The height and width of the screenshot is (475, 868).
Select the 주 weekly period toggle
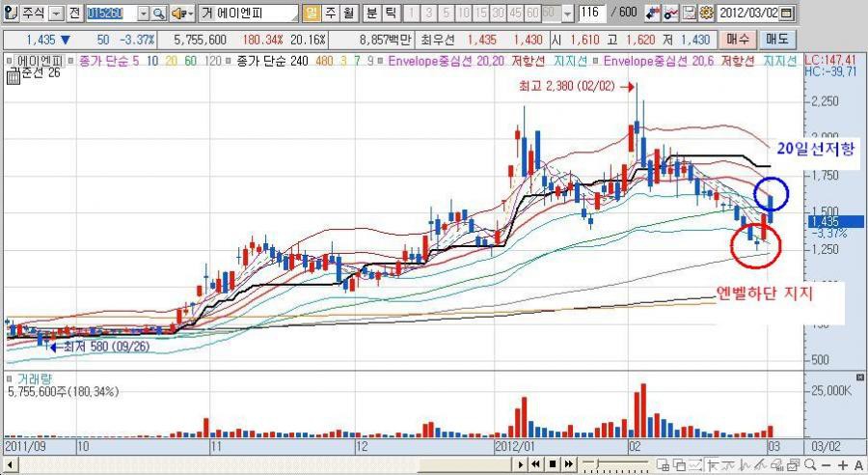click(x=331, y=14)
